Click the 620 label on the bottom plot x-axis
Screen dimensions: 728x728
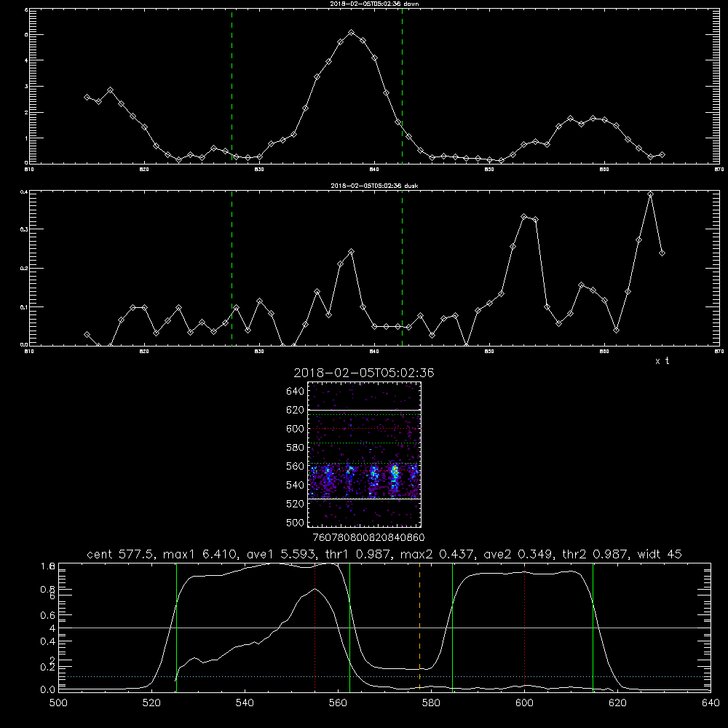(x=618, y=703)
